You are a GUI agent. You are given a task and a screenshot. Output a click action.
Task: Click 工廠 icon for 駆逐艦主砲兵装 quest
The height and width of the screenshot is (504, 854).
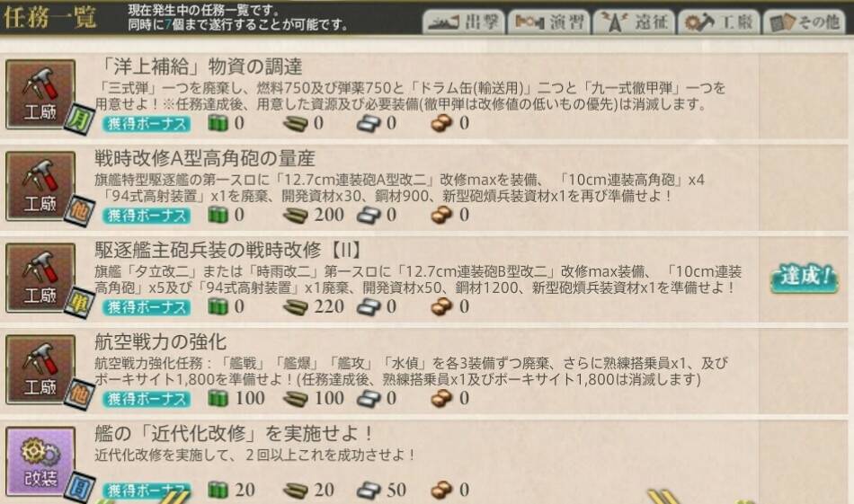(40, 279)
